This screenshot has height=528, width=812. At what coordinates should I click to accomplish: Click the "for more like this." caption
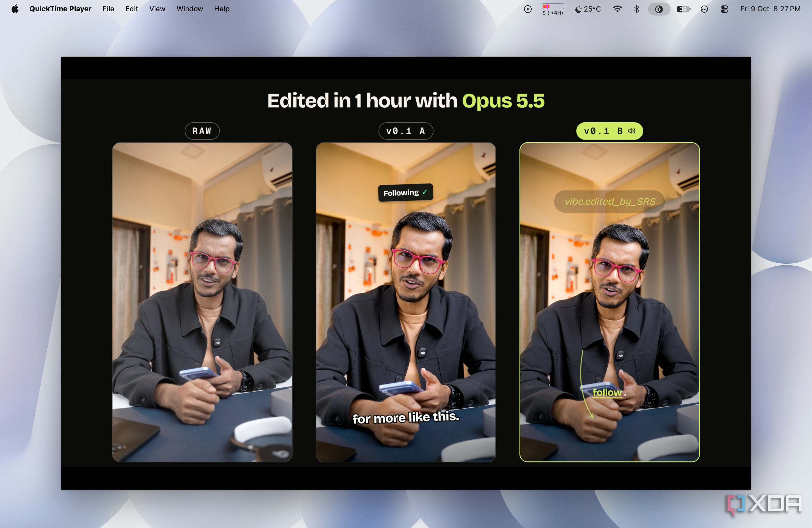pyautogui.click(x=406, y=418)
